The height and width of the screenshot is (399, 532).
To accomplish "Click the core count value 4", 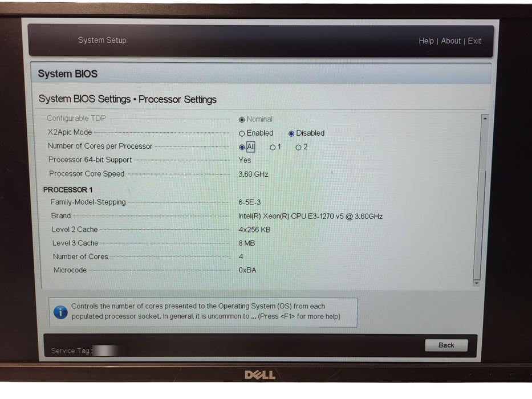I will pos(241,257).
